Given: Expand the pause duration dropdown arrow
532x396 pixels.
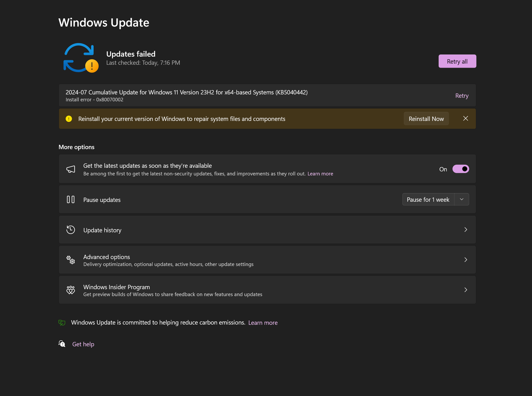Looking at the screenshot, I should pos(462,200).
